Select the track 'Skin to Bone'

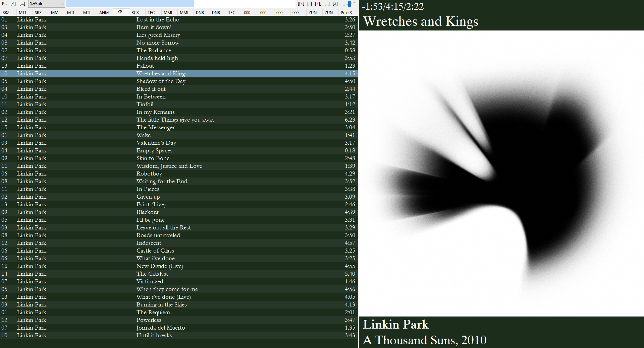click(179, 158)
